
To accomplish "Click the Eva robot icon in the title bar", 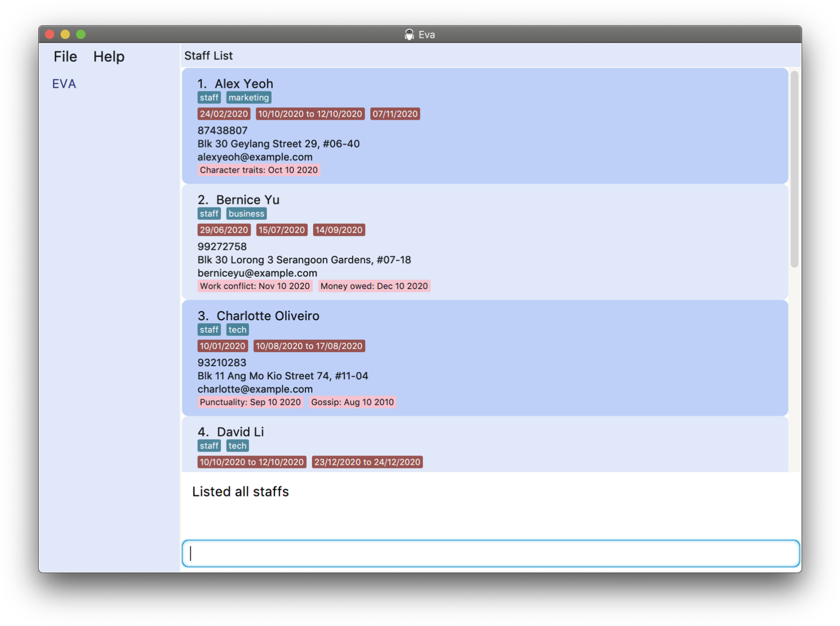I will [x=409, y=34].
